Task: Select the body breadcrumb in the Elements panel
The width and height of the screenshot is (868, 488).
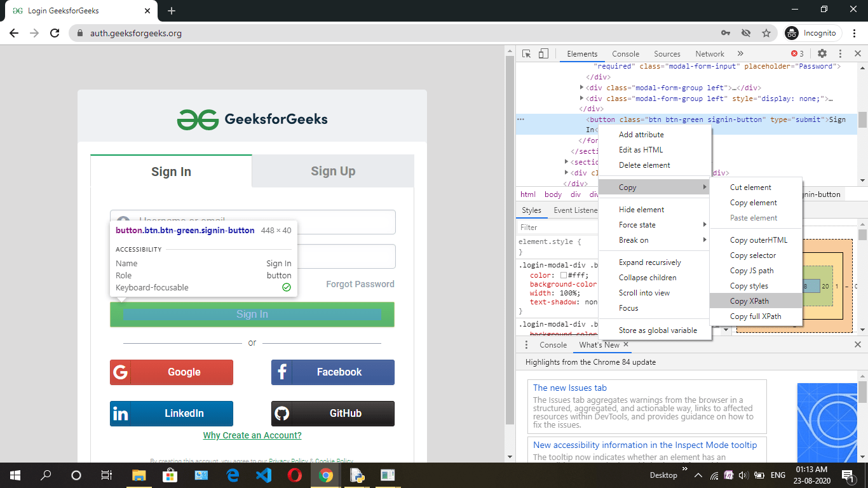Action: point(553,194)
